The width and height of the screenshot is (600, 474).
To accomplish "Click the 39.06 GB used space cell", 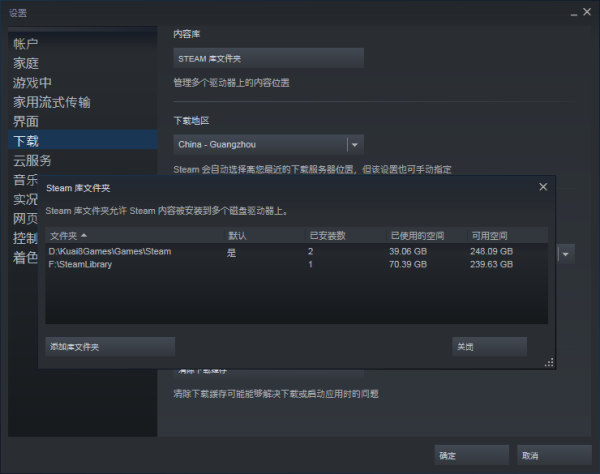I will point(408,251).
